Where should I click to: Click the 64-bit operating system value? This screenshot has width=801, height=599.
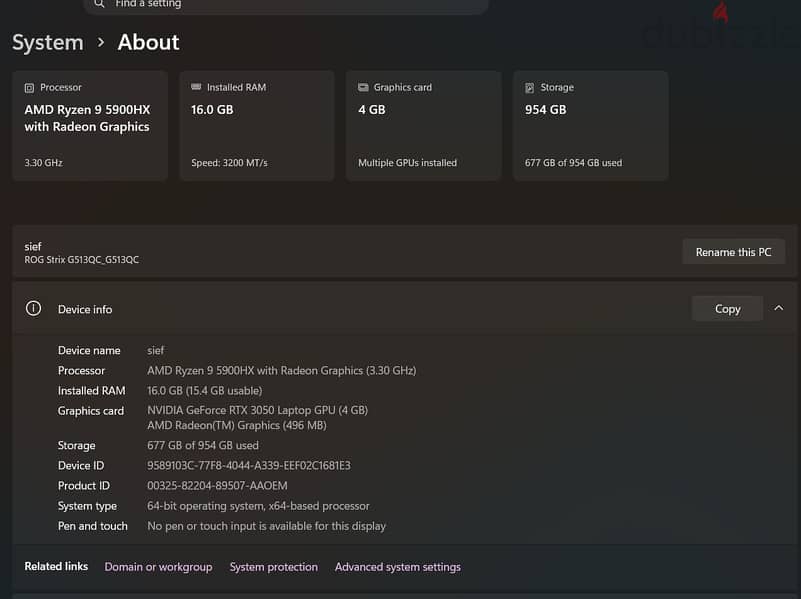(258, 506)
